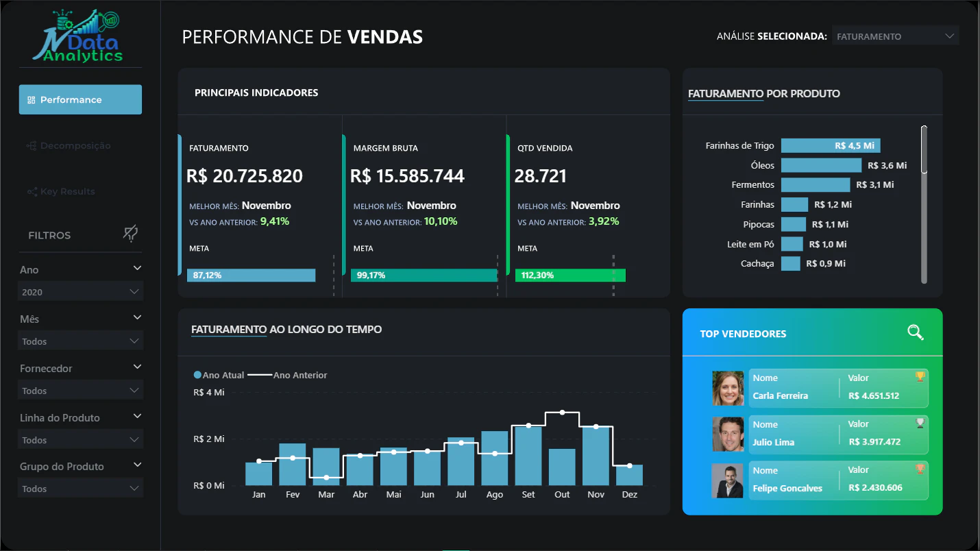980x551 pixels.
Task: Click the Set column in the time chart
Action: click(x=528, y=456)
